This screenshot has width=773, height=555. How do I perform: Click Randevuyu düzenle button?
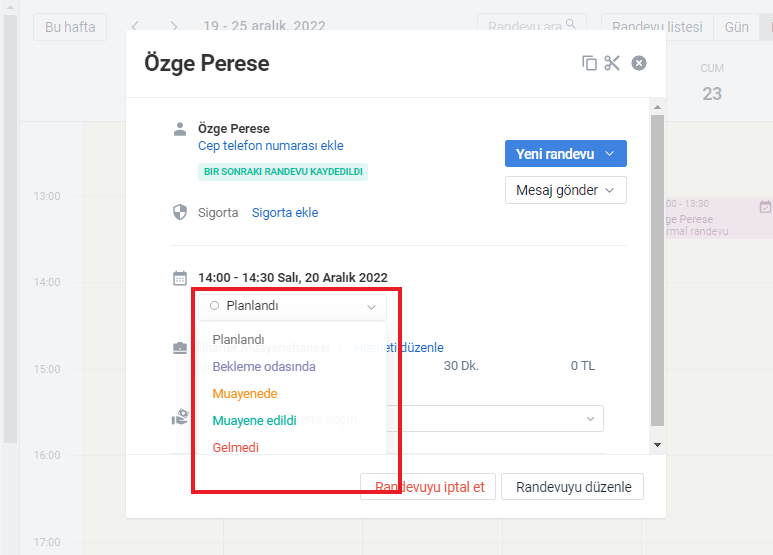pyautogui.click(x=573, y=487)
